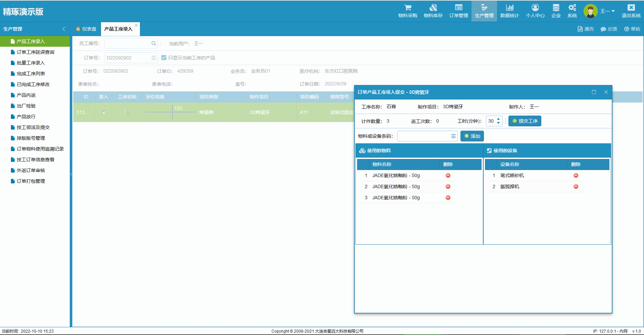Open 技工订单信息查看 in sidebar
Viewport: 644px width, 335px height.
tap(35, 160)
